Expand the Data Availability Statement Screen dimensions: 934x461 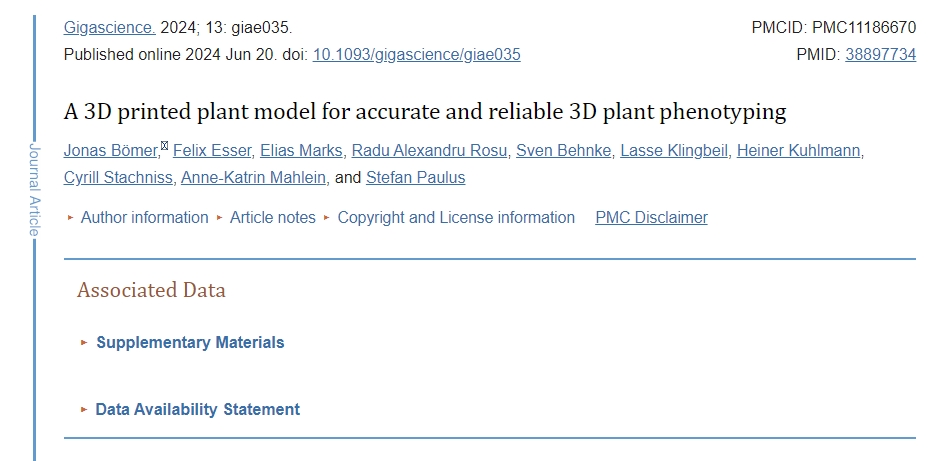(x=197, y=409)
